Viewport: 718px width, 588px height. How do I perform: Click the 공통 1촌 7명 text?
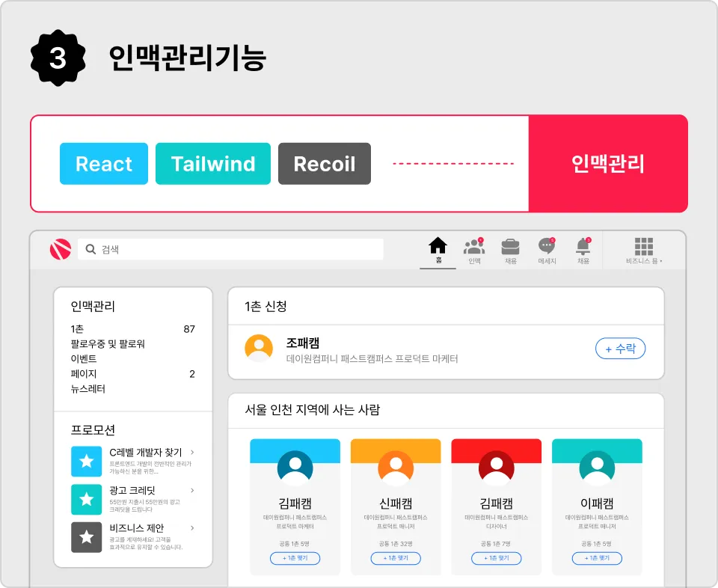(x=497, y=544)
